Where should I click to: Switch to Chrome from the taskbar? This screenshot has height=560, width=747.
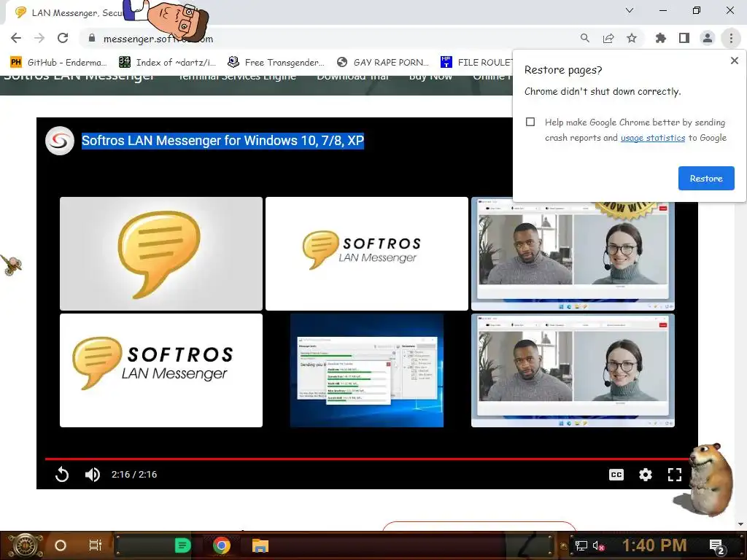click(222, 545)
